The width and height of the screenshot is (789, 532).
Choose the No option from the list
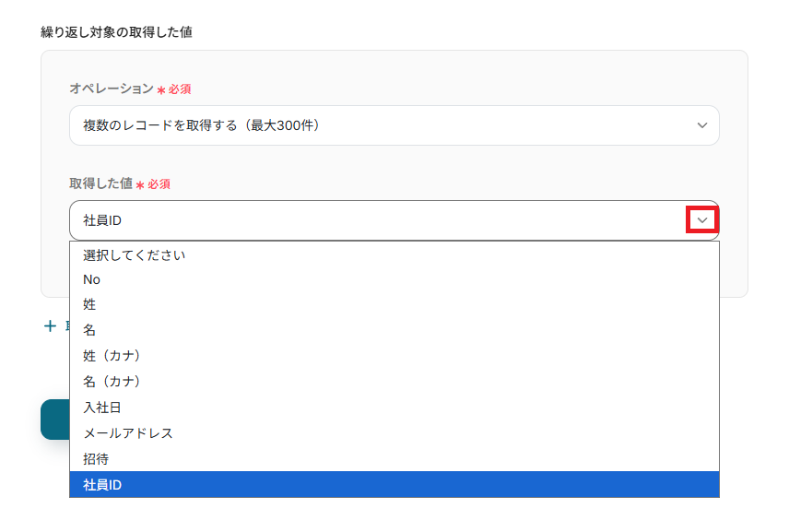(92, 279)
